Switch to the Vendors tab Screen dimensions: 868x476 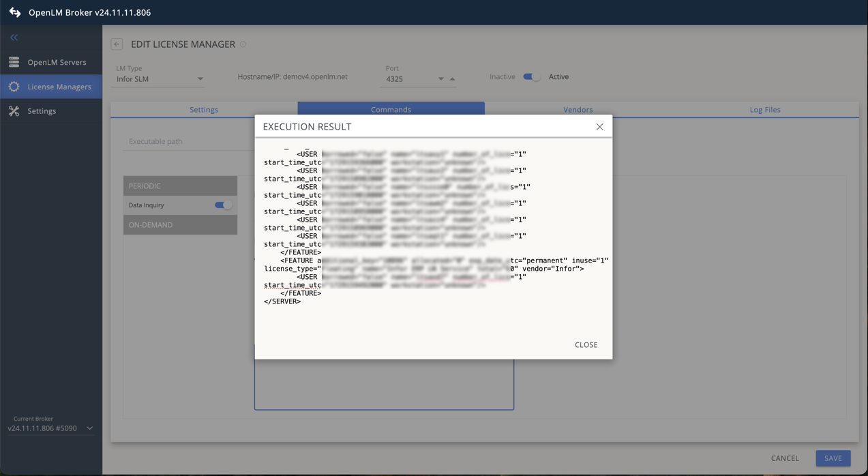(x=578, y=109)
